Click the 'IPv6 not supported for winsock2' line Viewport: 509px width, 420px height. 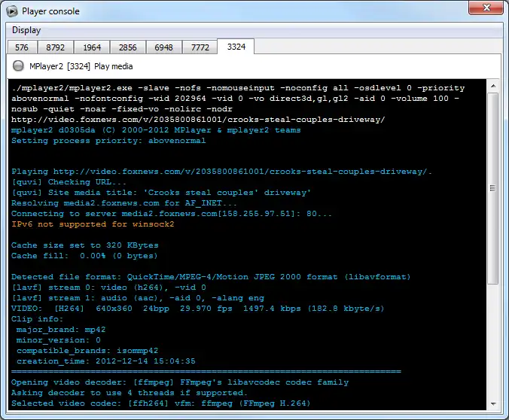pos(93,224)
